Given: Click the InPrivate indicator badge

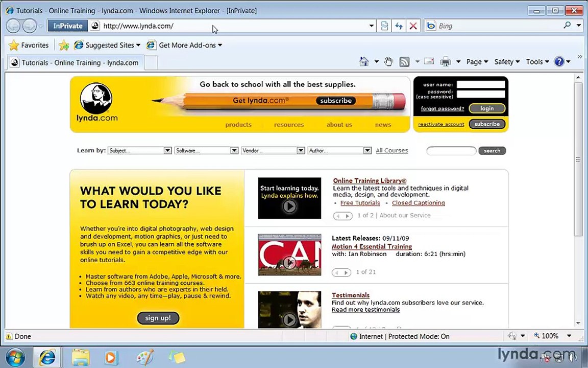Looking at the screenshot, I should pyautogui.click(x=67, y=26).
